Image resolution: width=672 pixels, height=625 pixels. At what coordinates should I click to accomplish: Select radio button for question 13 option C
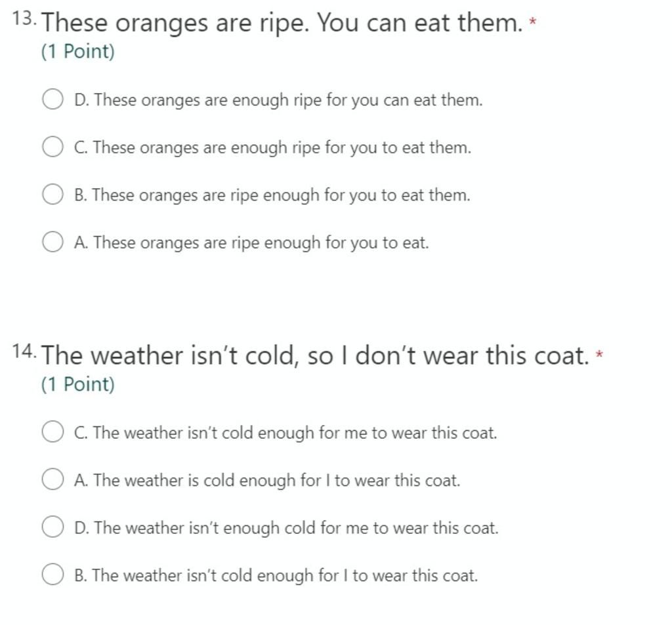pyautogui.click(x=52, y=147)
